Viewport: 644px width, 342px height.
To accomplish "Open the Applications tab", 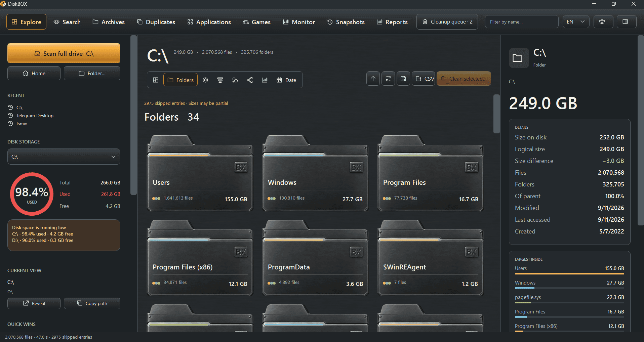I will [209, 22].
